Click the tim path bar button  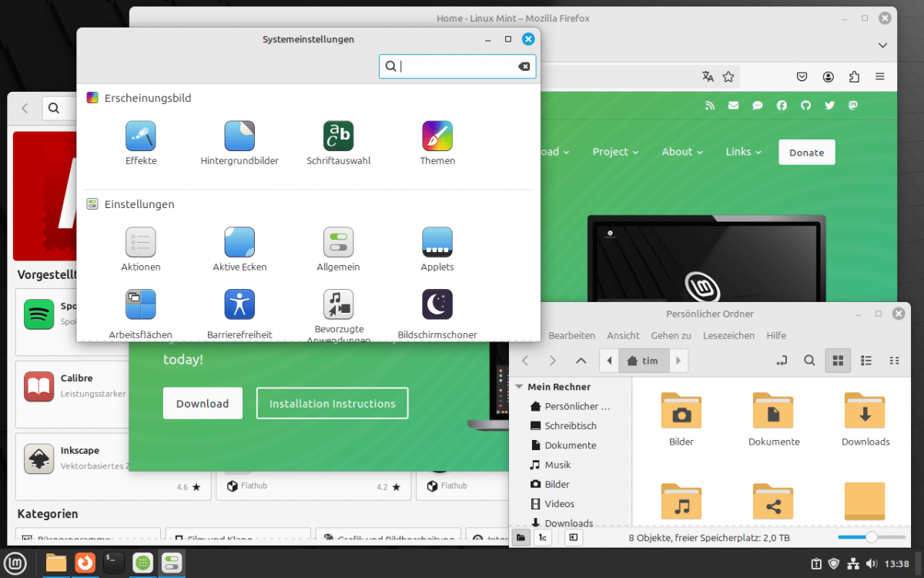(644, 360)
